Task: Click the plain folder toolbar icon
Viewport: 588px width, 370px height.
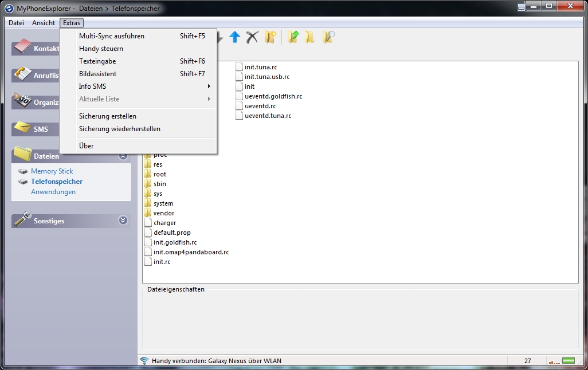Action: pyautogui.click(x=309, y=37)
